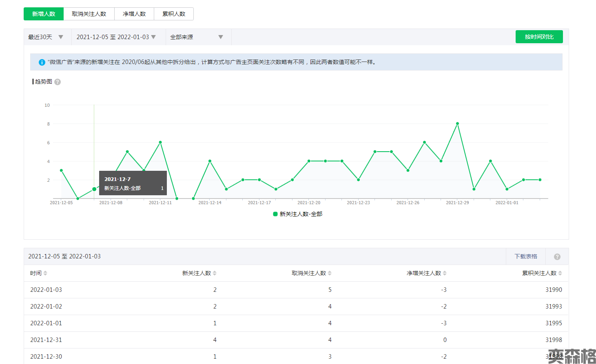Click the blue info icon in notice banner
Screen dimensions: 596x364
coord(42,62)
